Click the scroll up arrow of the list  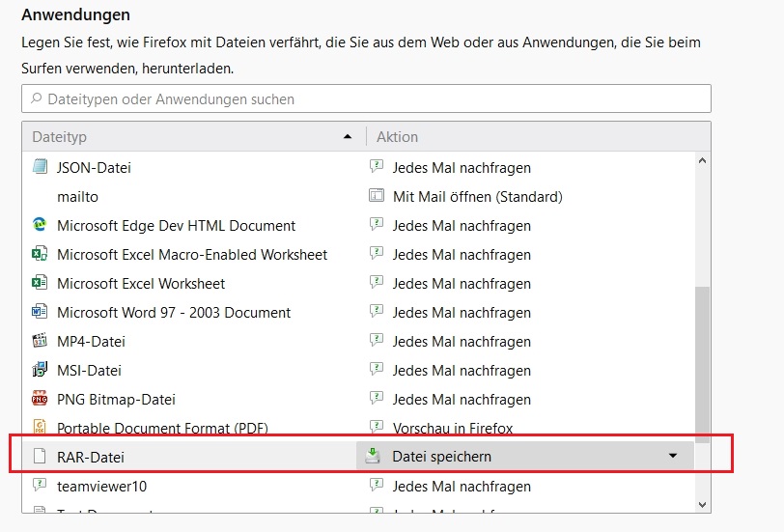pyautogui.click(x=702, y=161)
